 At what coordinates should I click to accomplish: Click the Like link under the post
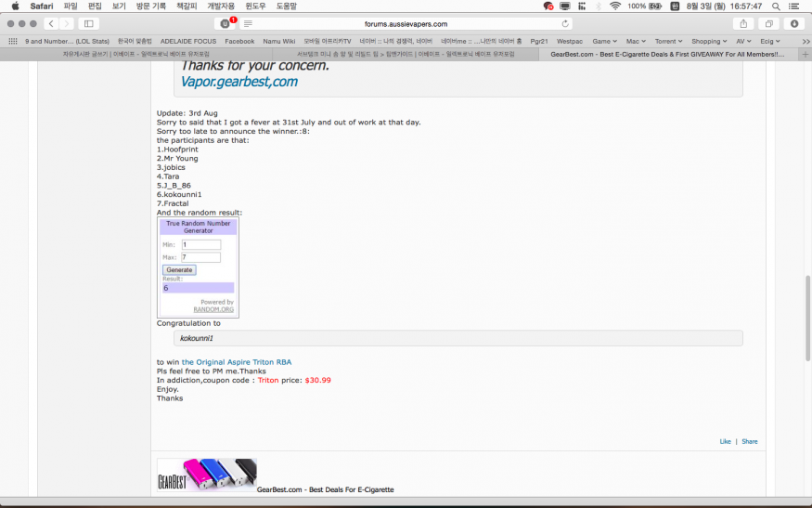[725, 441]
